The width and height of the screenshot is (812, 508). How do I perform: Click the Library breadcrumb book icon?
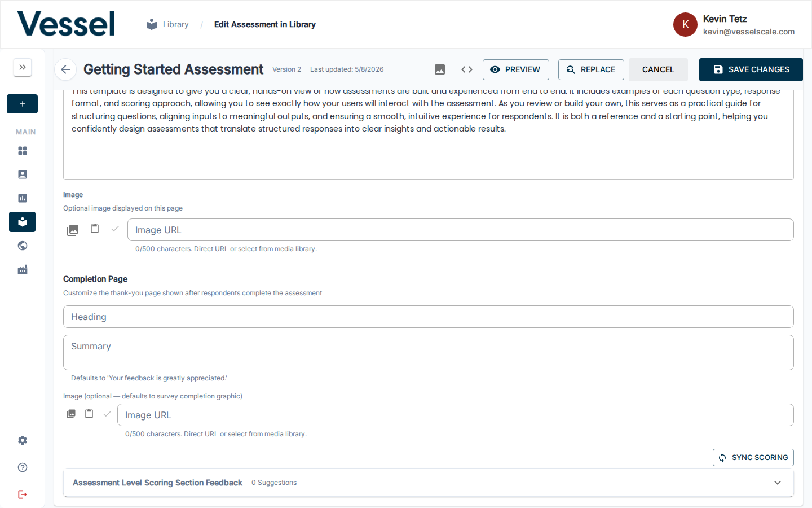(152, 24)
